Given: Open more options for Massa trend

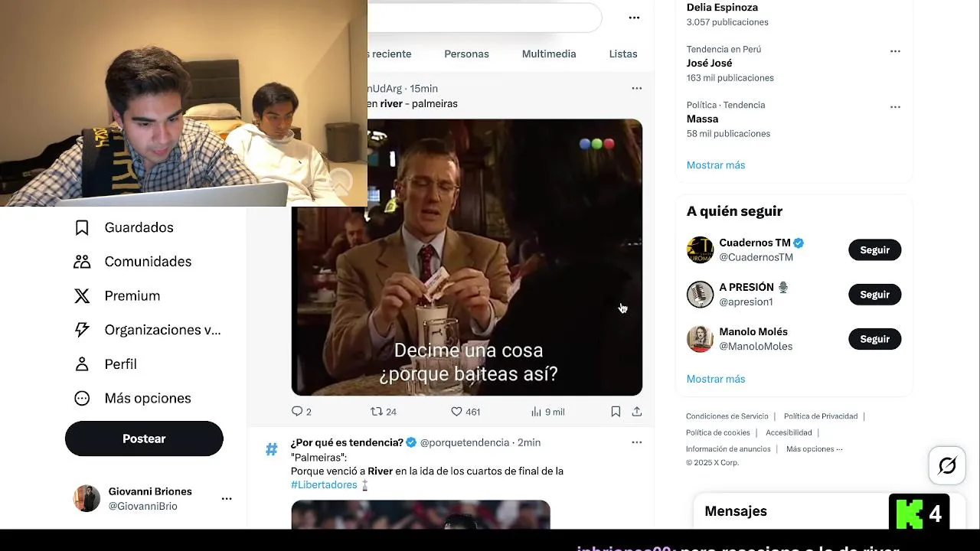Looking at the screenshot, I should pos(895,107).
